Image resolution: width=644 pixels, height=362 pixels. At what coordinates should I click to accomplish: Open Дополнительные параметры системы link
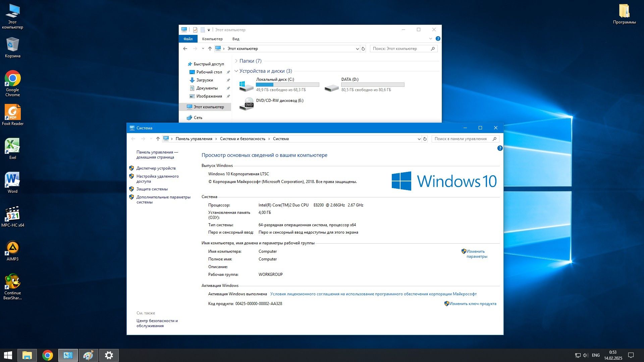(x=163, y=199)
